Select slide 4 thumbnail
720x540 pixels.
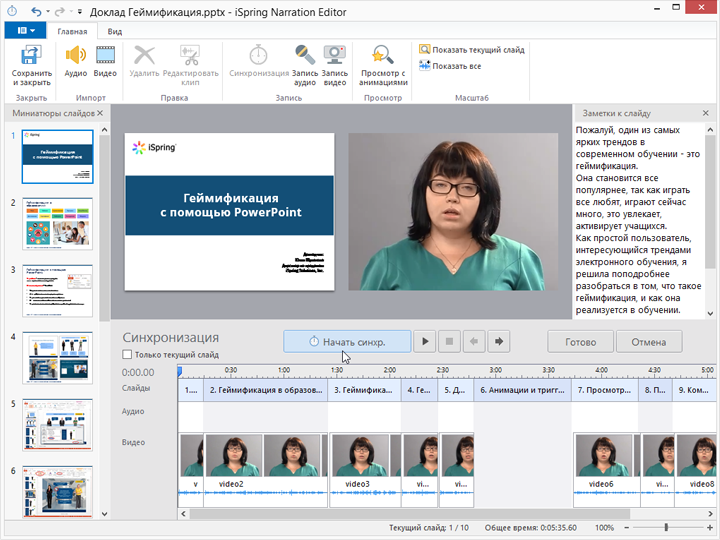tap(57, 358)
